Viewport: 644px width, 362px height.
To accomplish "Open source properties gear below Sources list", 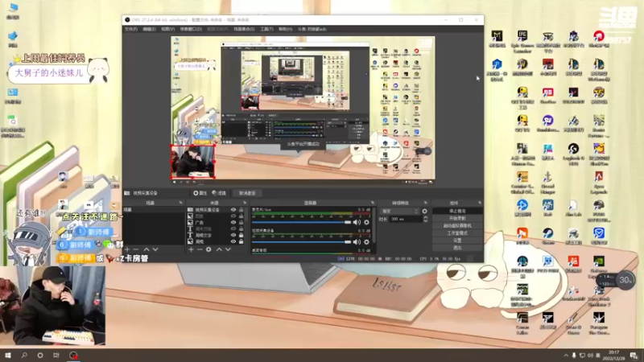I will click(208, 249).
